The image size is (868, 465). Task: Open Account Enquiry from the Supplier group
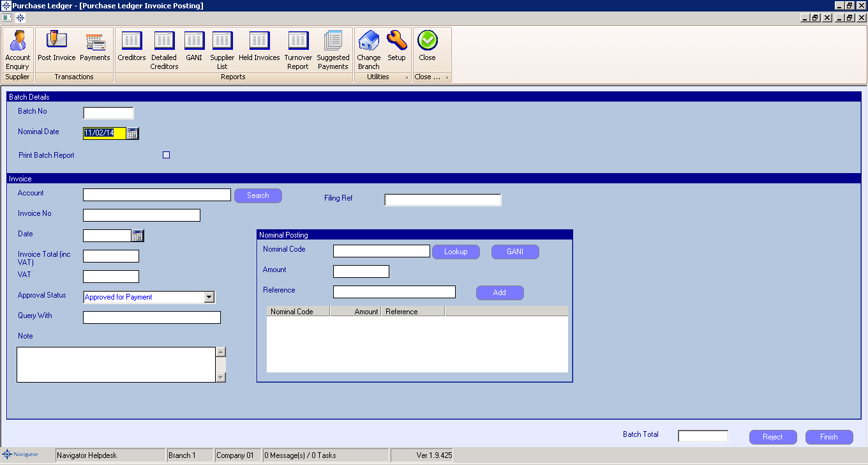(x=18, y=50)
